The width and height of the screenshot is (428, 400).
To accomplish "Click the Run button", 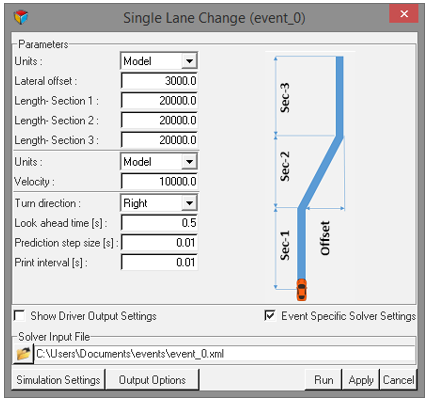I will [x=324, y=380].
